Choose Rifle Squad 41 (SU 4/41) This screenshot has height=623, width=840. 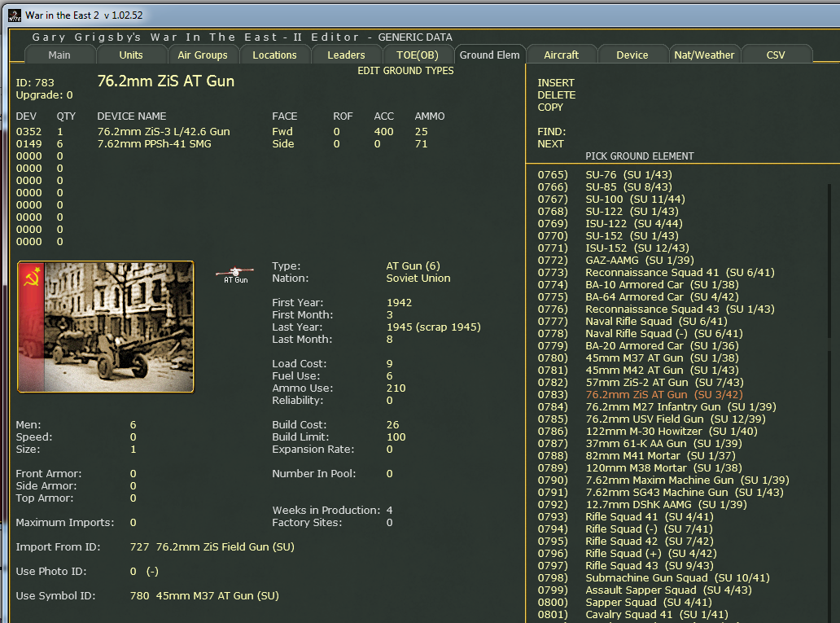pos(650,517)
